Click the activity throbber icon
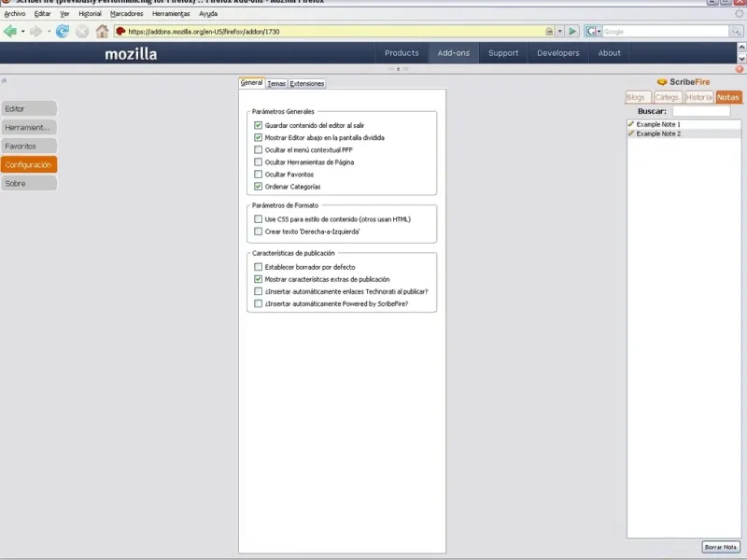 (x=739, y=14)
